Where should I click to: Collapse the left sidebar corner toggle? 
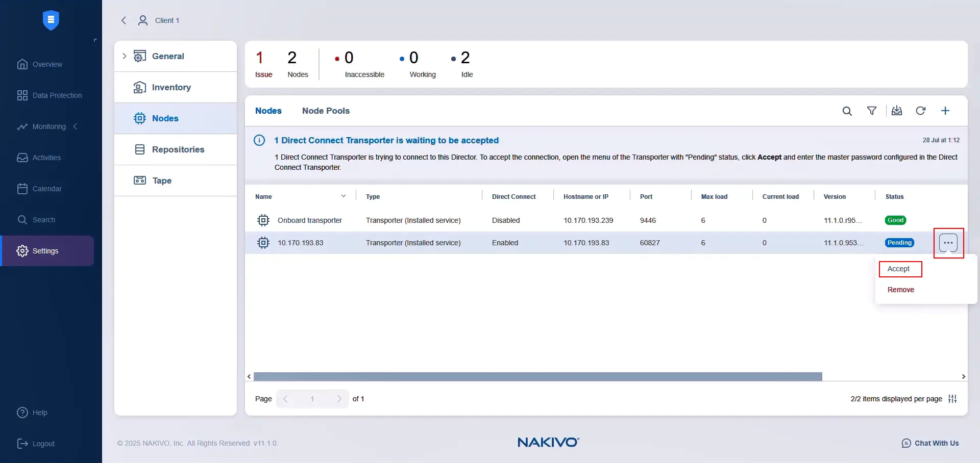pyautogui.click(x=95, y=40)
